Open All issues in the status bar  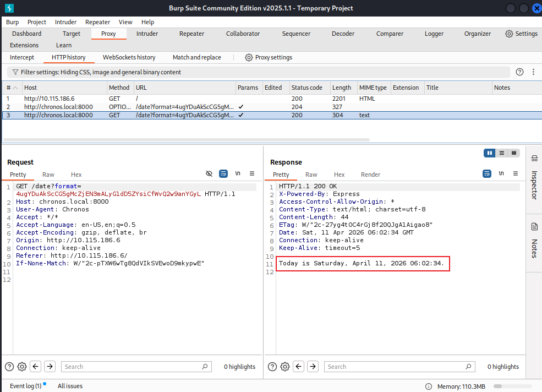tap(70, 386)
